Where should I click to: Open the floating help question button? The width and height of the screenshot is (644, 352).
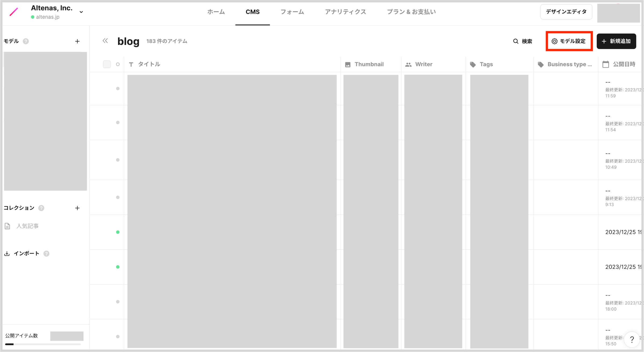(x=632, y=340)
